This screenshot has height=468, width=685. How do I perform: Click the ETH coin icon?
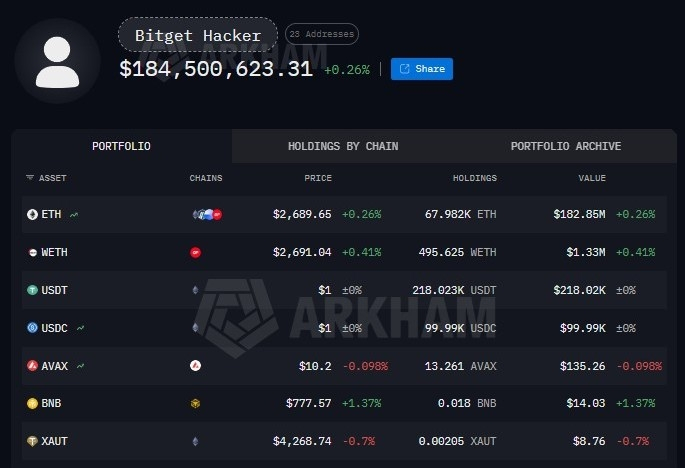pos(32,215)
